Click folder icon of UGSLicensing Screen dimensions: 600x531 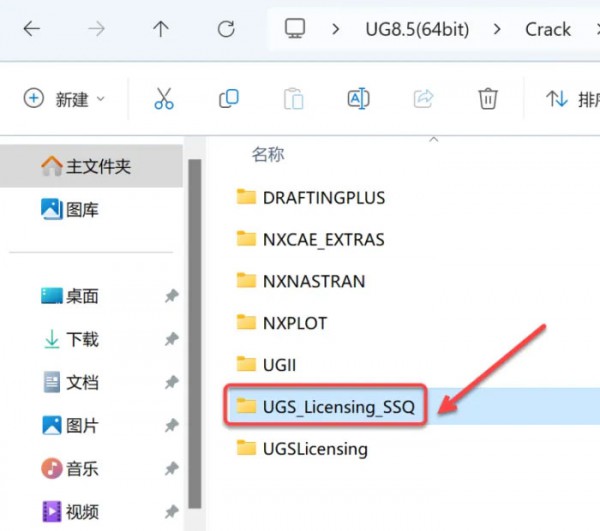tap(246, 448)
